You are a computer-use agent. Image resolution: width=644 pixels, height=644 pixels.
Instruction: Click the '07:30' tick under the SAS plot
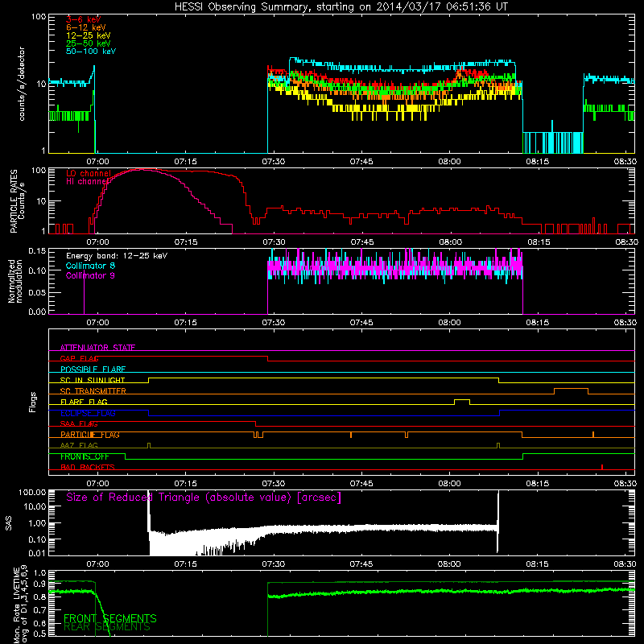[x=274, y=564]
